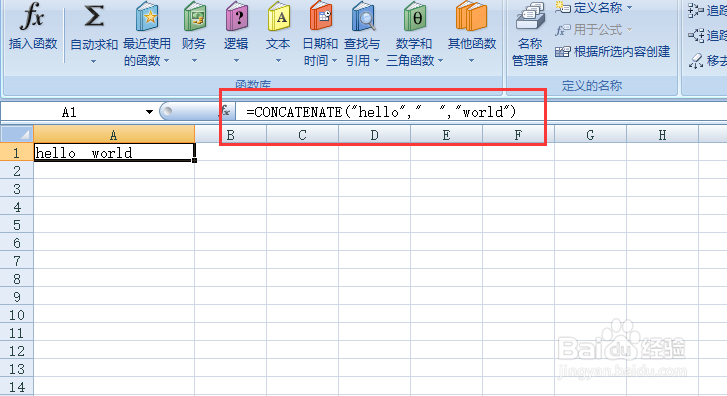Open the Logical (逻辑) functions icon
Image resolution: width=727 pixels, height=396 pixels.
(236, 17)
